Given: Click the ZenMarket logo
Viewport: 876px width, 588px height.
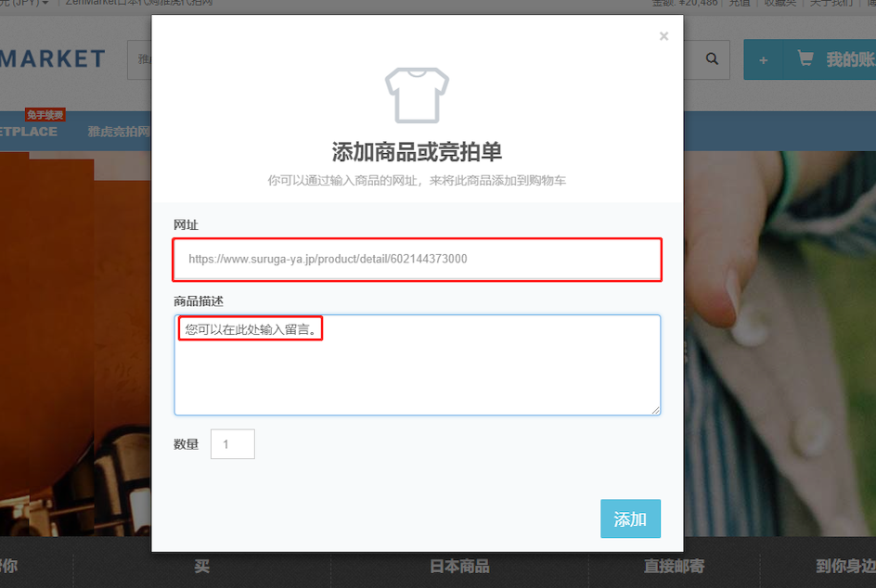Looking at the screenshot, I should pyautogui.click(x=53, y=59).
